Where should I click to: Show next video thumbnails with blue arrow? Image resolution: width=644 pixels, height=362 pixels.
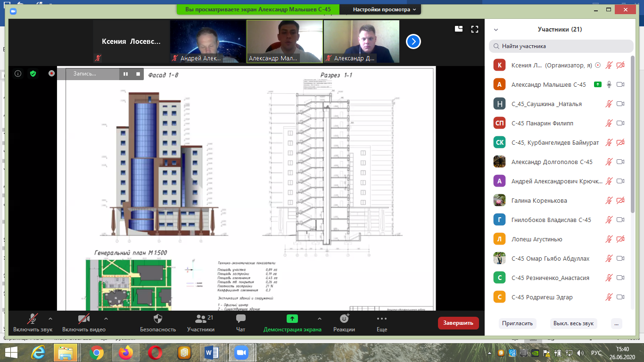(x=413, y=42)
